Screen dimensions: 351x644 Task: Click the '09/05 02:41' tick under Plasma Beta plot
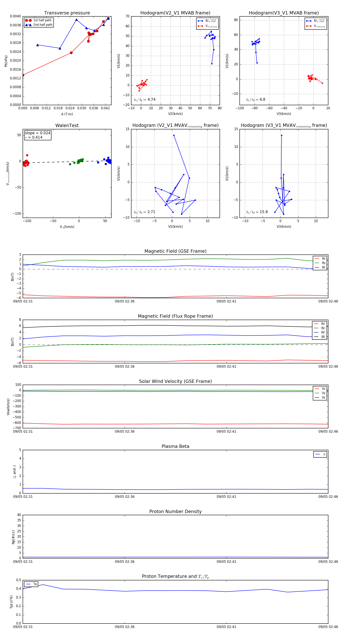tap(226, 497)
